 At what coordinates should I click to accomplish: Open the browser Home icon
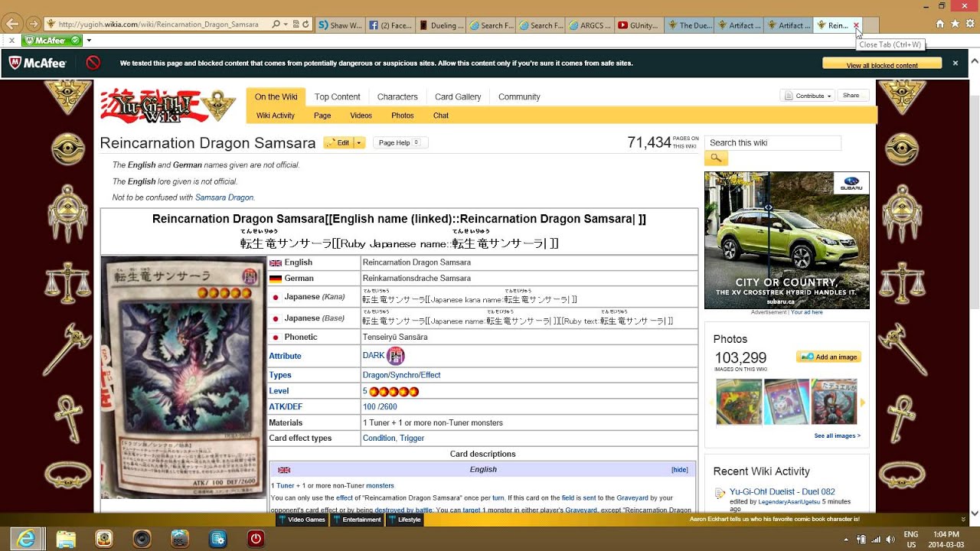pos(940,24)
